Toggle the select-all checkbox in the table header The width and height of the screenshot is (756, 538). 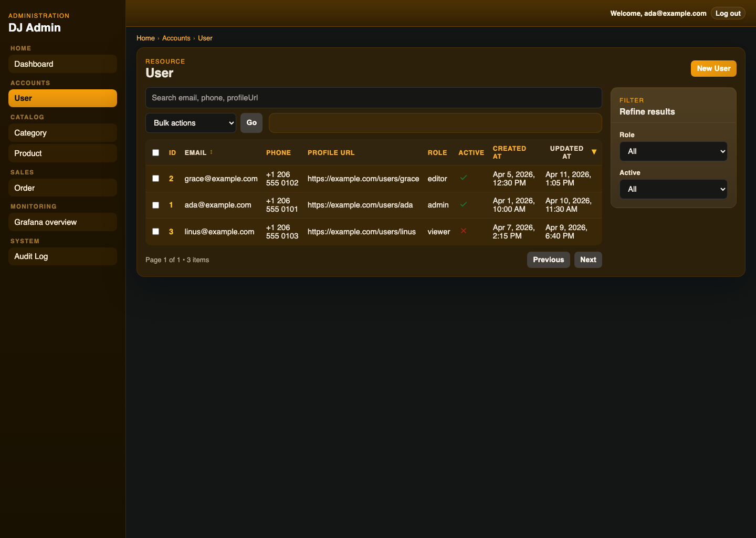155,152
